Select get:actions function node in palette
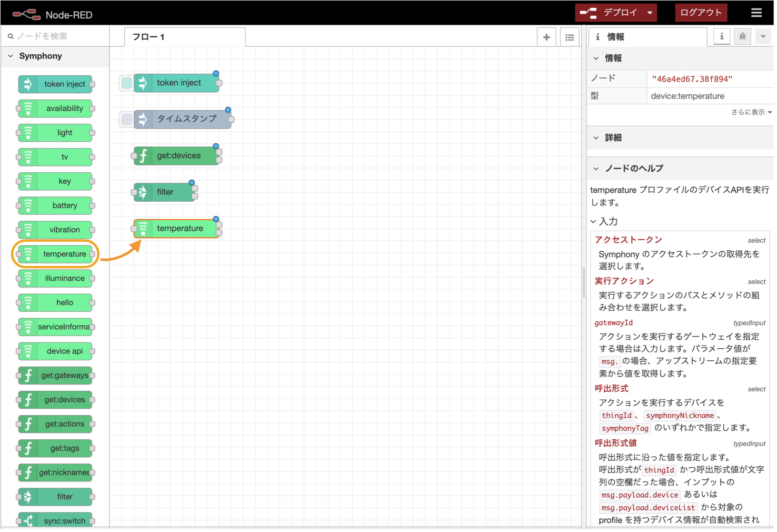777x532 pixels. tap(55, 424)
